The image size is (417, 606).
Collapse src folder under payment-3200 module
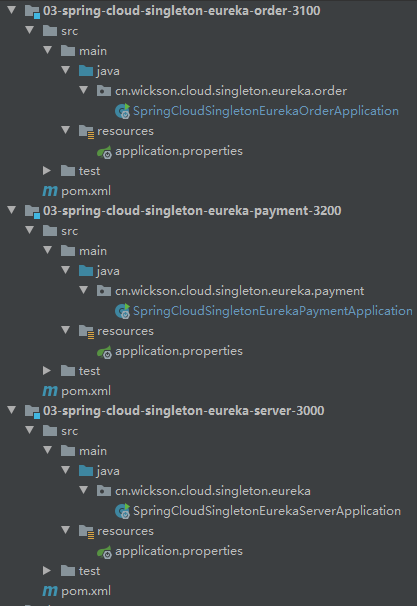[30, 230]
